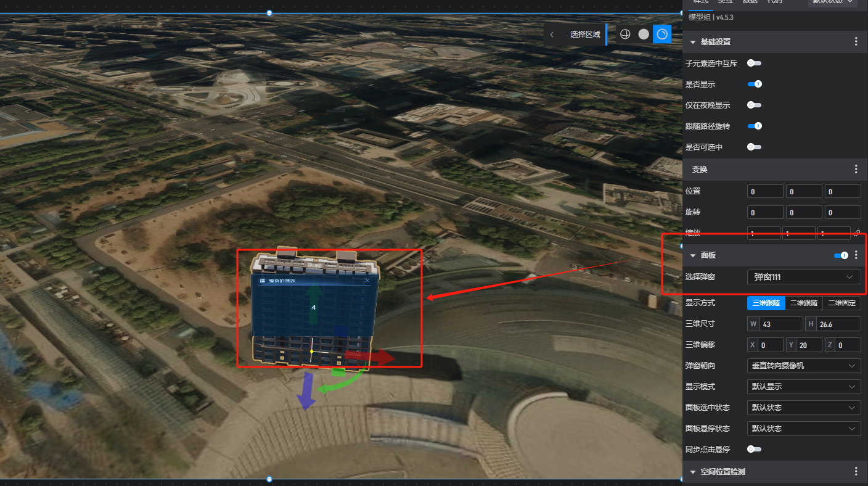868x486 pixels.
Task: Click the second 位置 input field
Action: (x=804, y=192)
